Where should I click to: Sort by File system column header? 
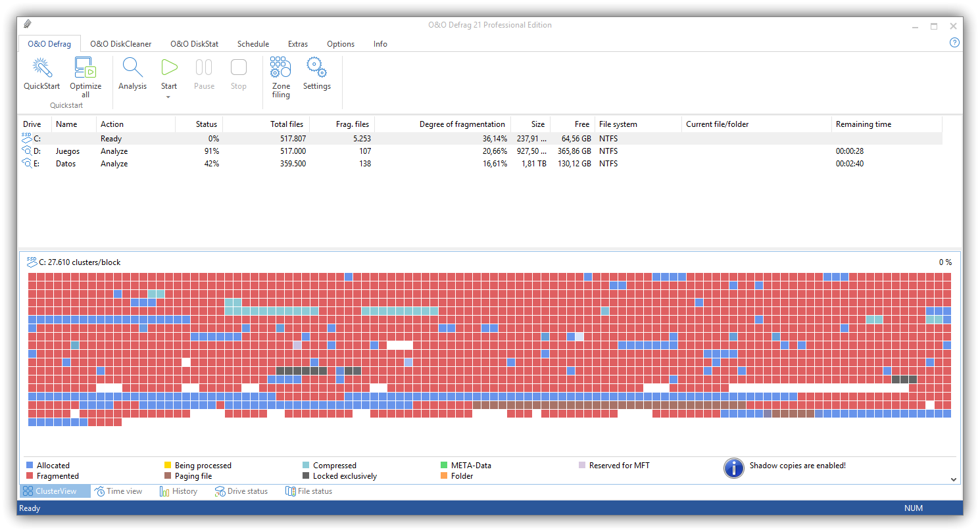coord(638,124)
